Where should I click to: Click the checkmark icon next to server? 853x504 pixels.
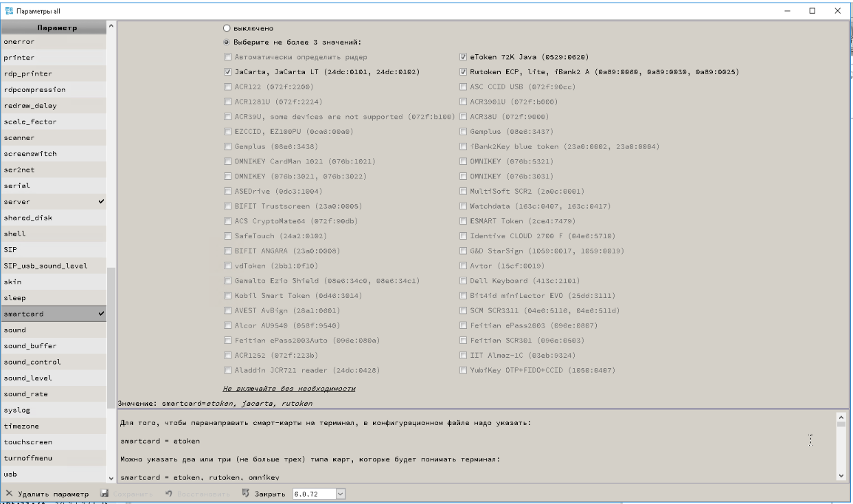click(x=101, y=202)
